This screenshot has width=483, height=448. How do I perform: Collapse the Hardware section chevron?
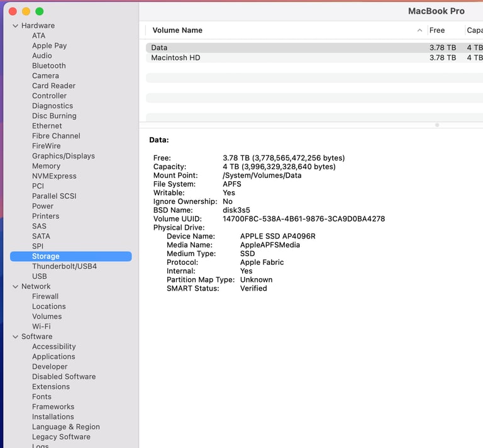[x=15, y=26]
